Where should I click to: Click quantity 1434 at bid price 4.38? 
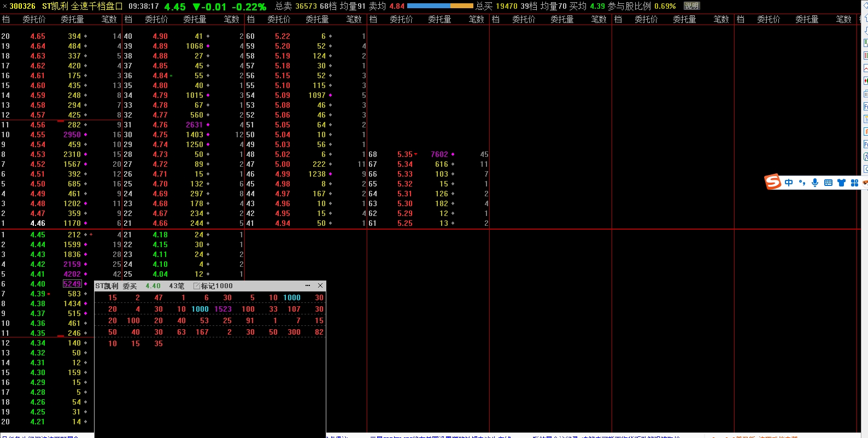tap(72, 303)
